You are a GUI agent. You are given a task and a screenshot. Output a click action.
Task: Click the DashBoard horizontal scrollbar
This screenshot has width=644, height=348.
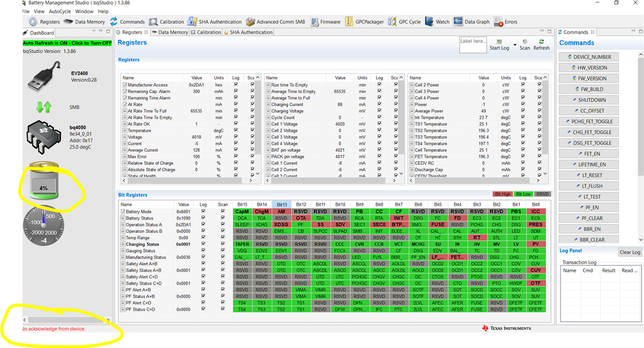tap(66, 320)
